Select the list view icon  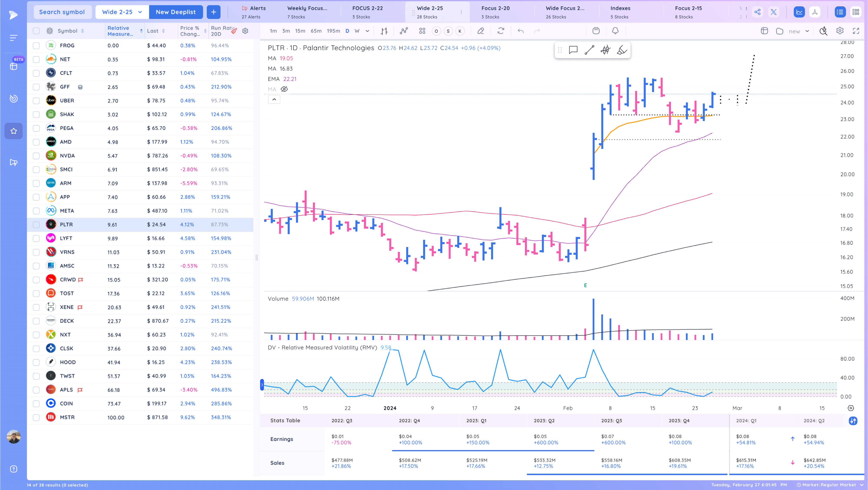coord(840,12)
